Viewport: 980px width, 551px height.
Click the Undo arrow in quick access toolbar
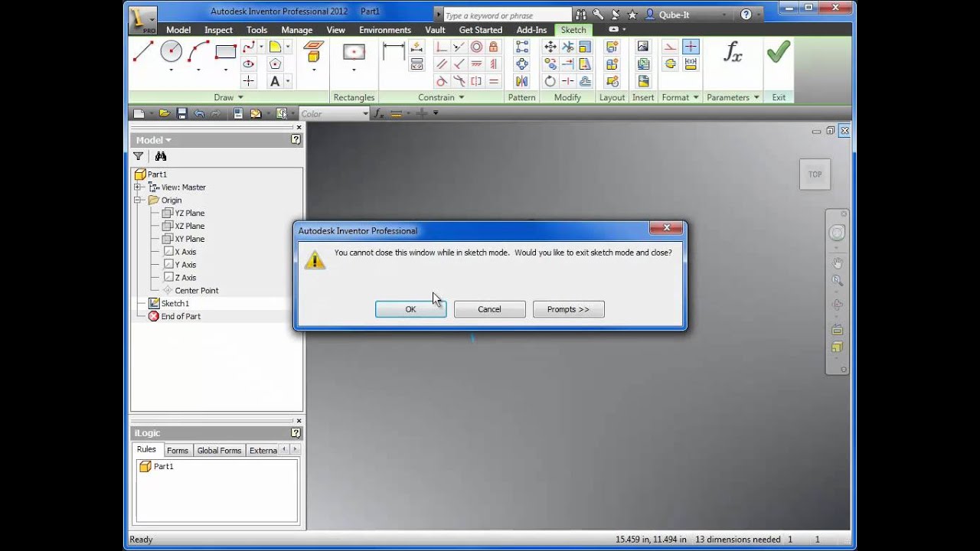pyautogui.click(x=199, y=113)
